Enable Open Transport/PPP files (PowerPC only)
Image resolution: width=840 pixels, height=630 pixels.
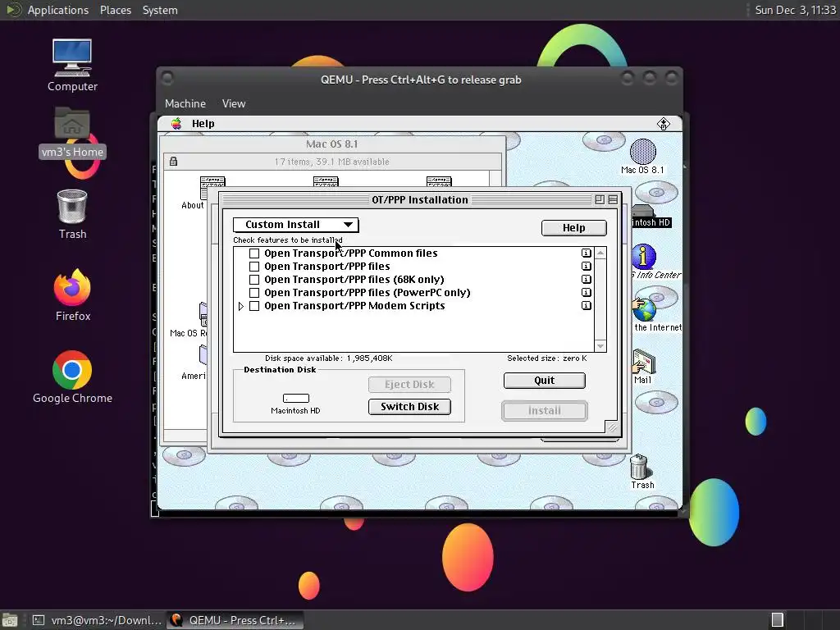click(254, 293)
